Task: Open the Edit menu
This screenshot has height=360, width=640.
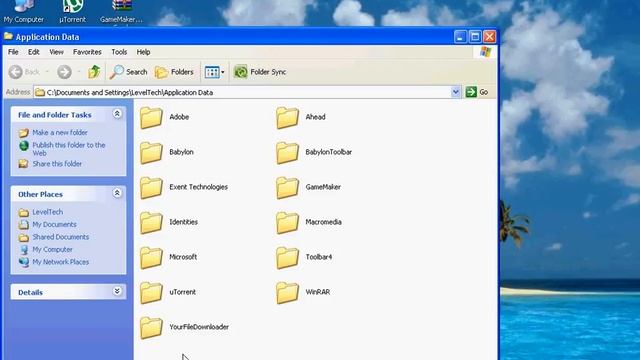Action: pyautogui.click(x=34, y=52)
